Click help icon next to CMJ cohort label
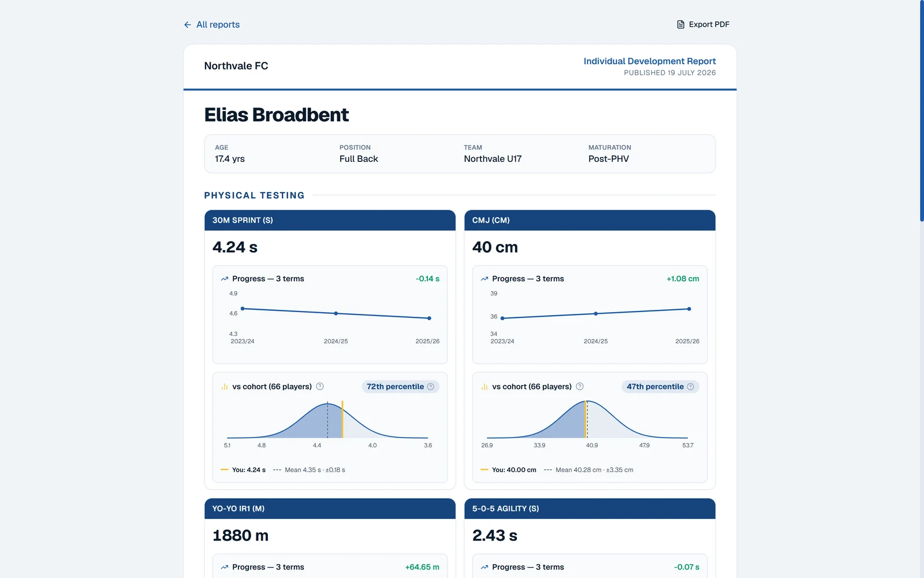Image resolution: width=924 pixels, height=578 pixels. pos(580,387)
